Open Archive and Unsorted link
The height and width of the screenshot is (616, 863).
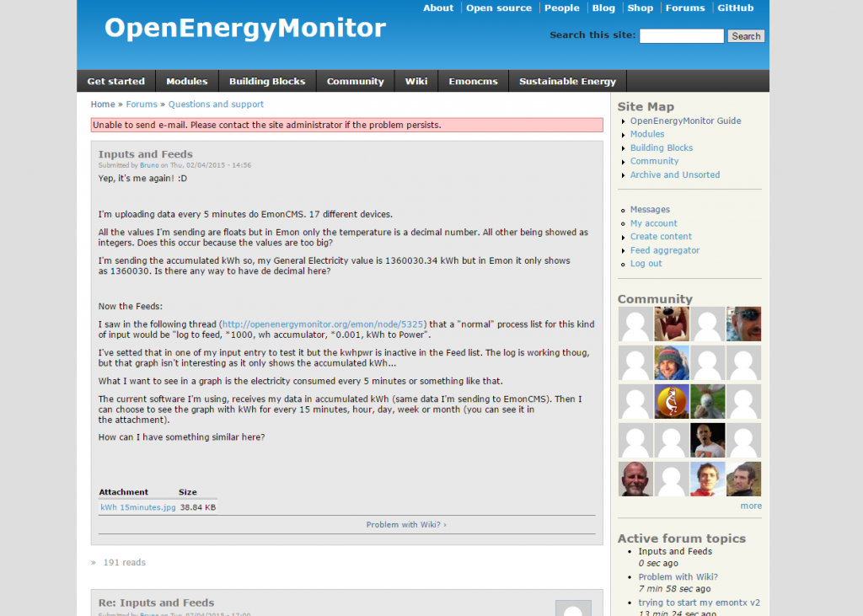tap(675, 174)
